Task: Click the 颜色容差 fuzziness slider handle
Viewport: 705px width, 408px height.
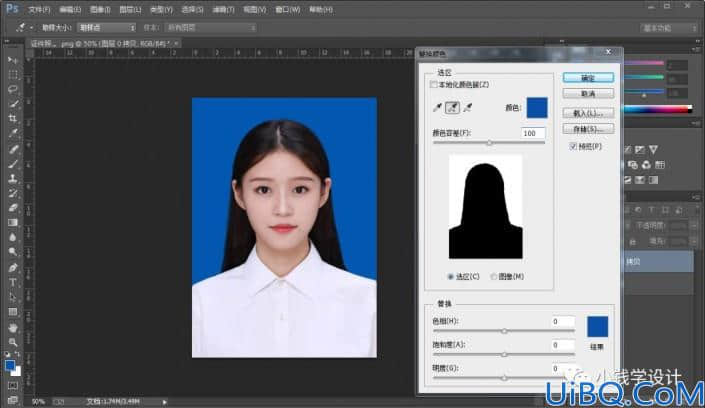Action: 489,143
